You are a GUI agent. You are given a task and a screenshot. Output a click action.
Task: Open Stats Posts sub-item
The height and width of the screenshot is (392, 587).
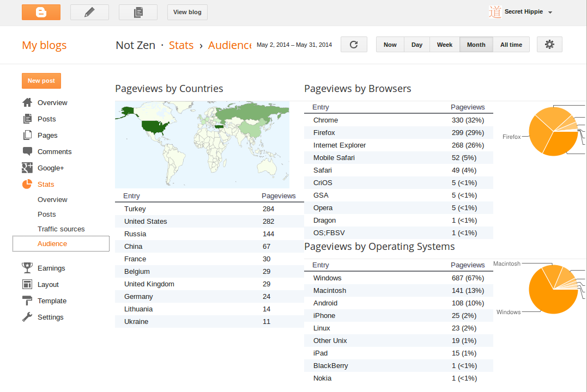[47, 215]
